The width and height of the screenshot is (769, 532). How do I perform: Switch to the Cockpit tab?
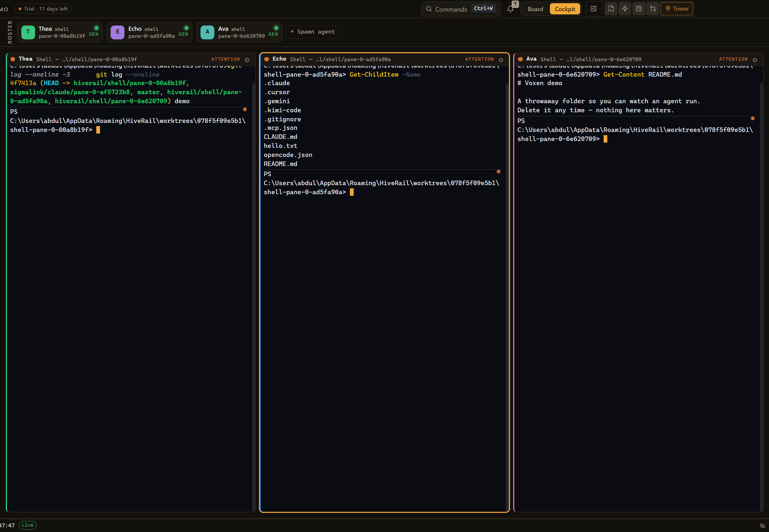[x=565, y=9]
